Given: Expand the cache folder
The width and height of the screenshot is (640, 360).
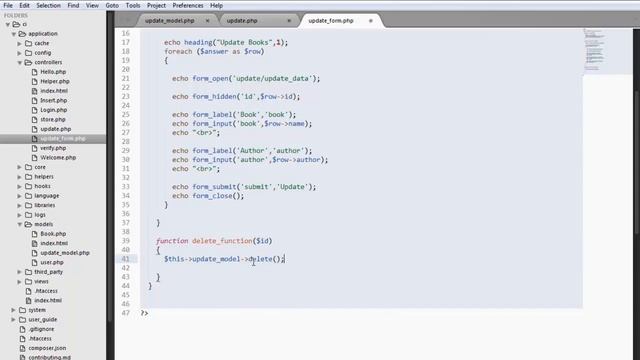Looking at the screenshot, I should 20,43.
